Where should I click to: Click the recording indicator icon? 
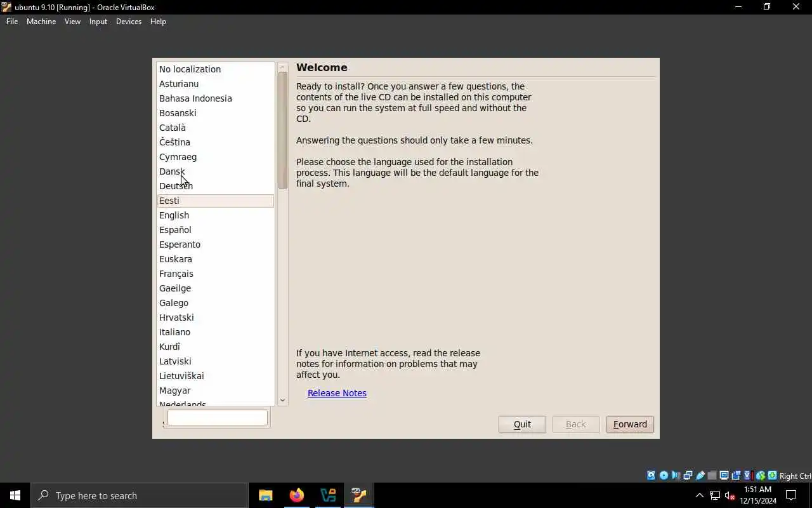tap(736, 475)
